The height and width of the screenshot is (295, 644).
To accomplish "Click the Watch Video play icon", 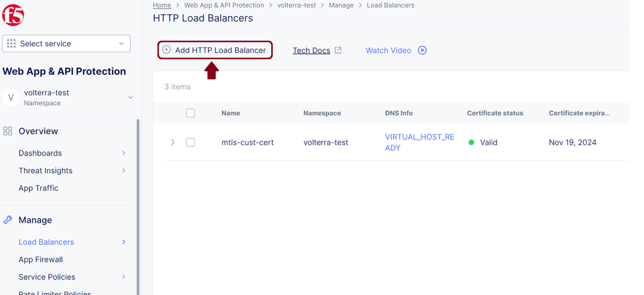I will [423, 50].
